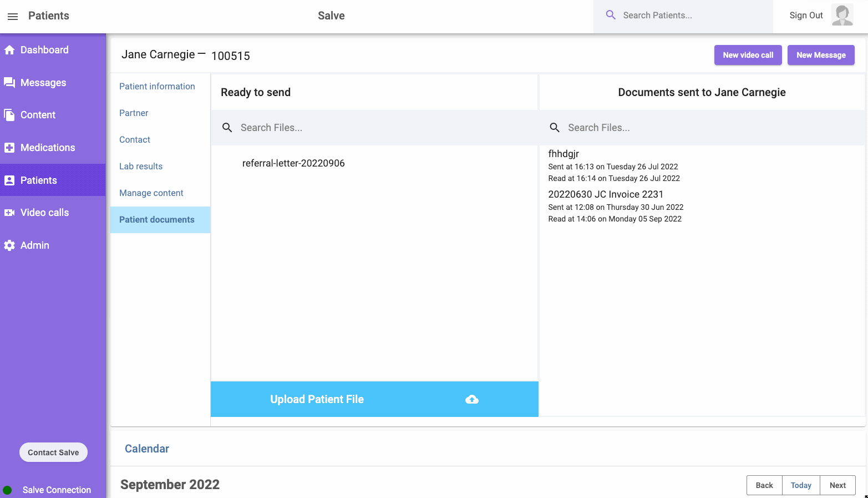Viewport: 868px width, 498px height.
Task: Open Video calls in sidebar
Action: [53, 213]
